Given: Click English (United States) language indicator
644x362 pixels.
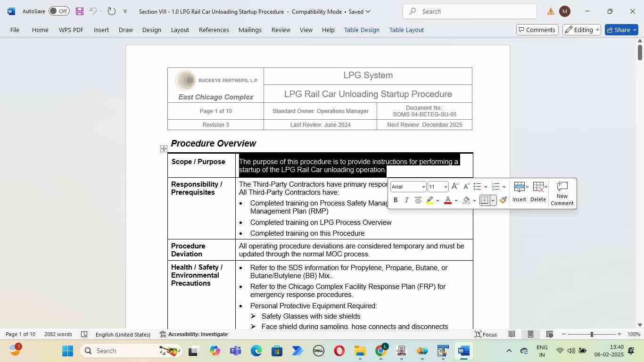Looking at the screenshot, I should 123,334.
